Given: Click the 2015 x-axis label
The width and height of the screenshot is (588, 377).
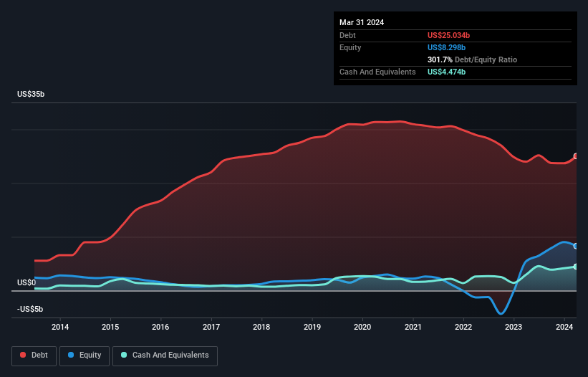Looking at the screenshot, I should [110, 327].
